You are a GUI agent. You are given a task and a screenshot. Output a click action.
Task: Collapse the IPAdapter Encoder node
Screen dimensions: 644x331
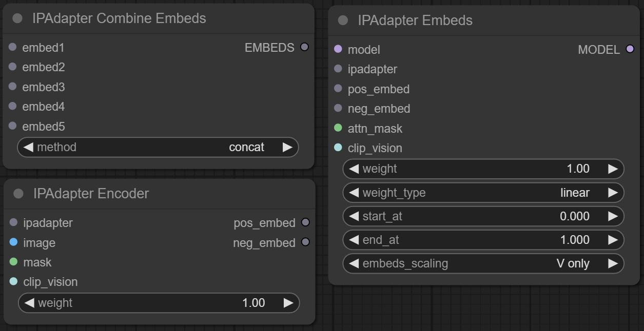point(18,194)
